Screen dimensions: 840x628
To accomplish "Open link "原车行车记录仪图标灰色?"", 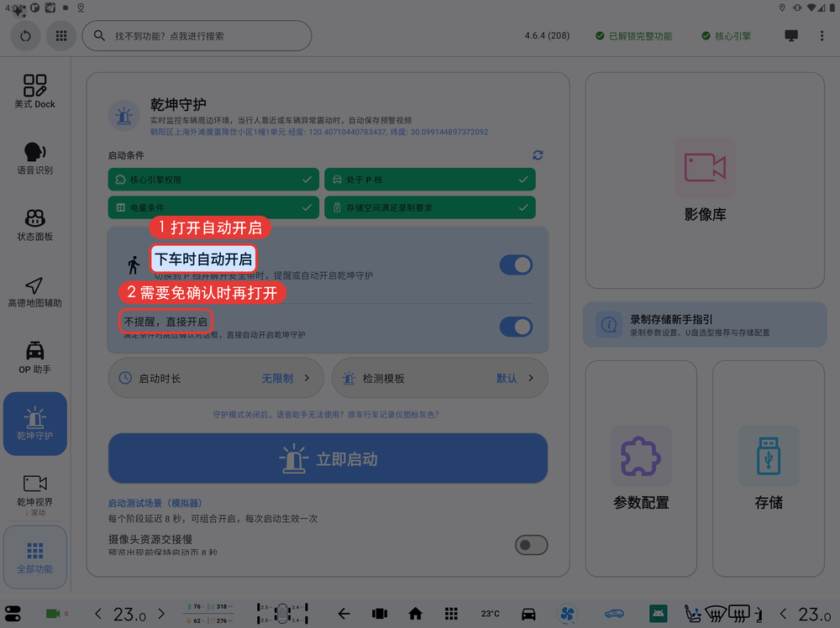I will click(x=393, y=415).
